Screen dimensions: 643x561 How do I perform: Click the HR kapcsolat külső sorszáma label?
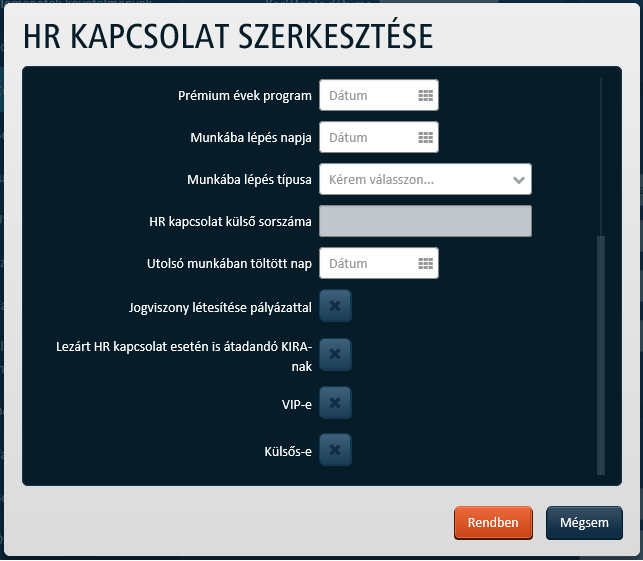(x=230, y=222)
